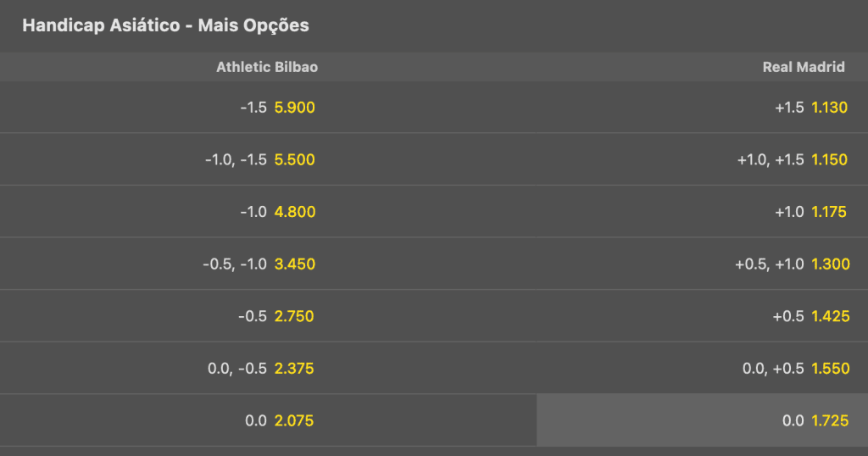Image resolution: width=868 pixels, height=456 pixels.
Task: Pick Athletic Bilbao -1.0, -1.5 odds 5.500
Action: tap(268, 159)
